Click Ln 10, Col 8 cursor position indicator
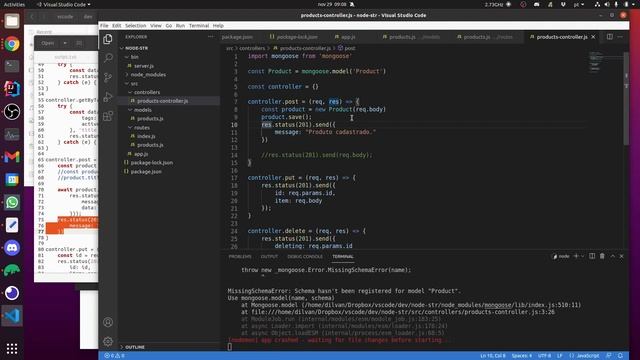This screenshot has width=640, height=360. coord(493,356)
